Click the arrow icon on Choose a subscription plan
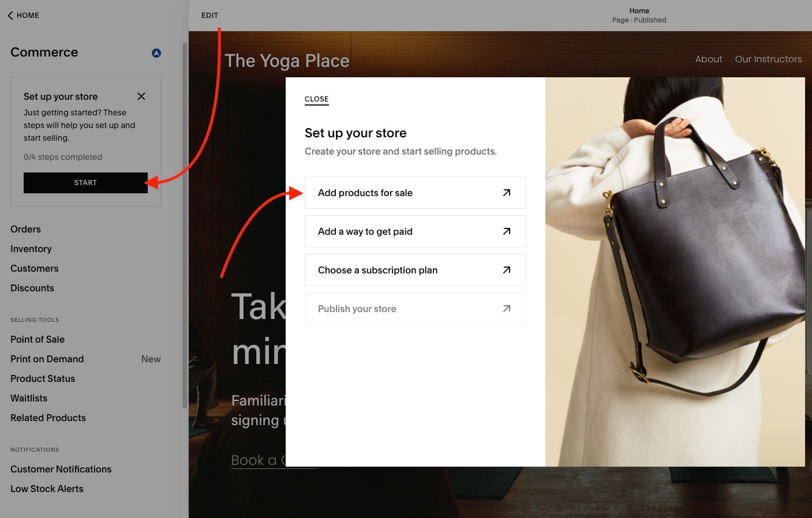812x518 pixels. pos(506,269)
